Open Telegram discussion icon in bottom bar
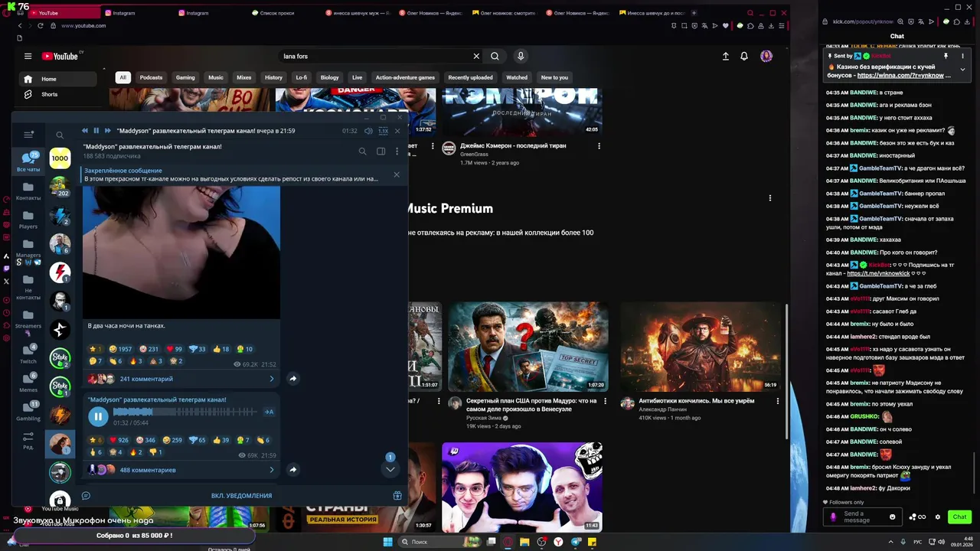This screenshot has width=980, height=551. point(86,495)
